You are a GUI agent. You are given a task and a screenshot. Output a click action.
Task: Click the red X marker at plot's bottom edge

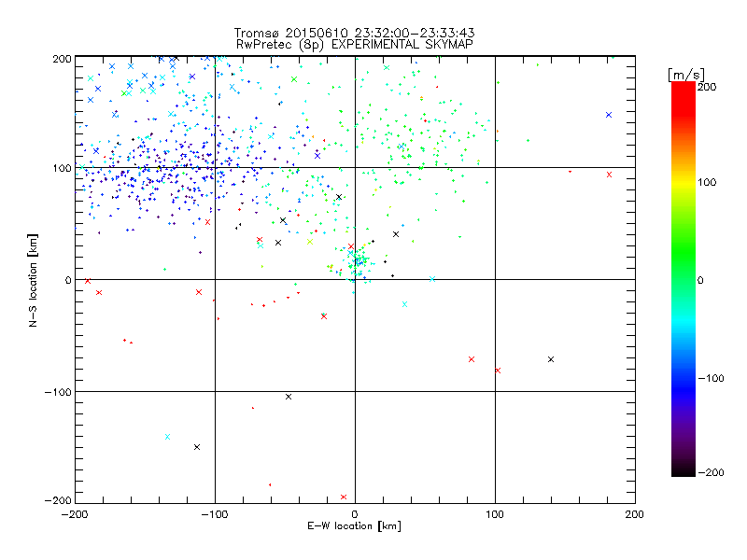(x=344, y=497)
